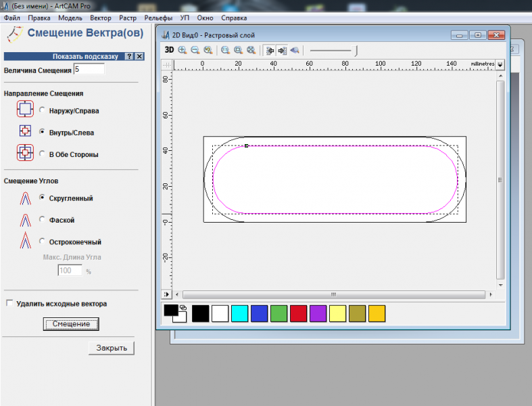Open the Рельефы menu

158,18
